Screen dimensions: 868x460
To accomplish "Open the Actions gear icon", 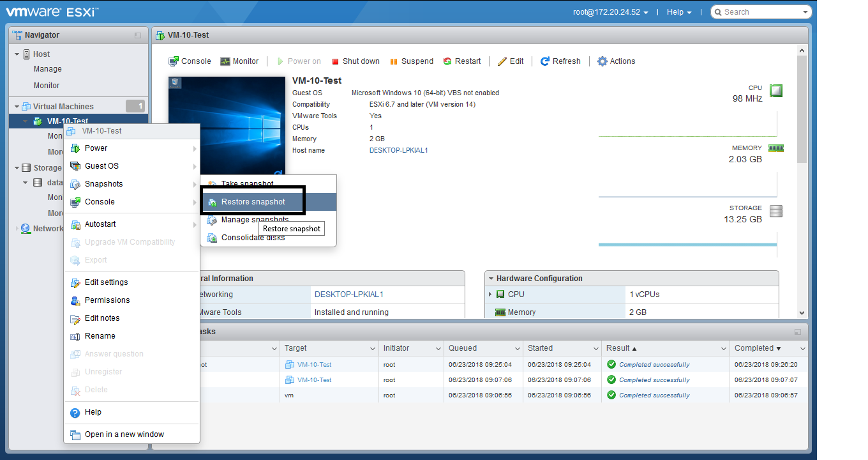I will coord(602,61).
